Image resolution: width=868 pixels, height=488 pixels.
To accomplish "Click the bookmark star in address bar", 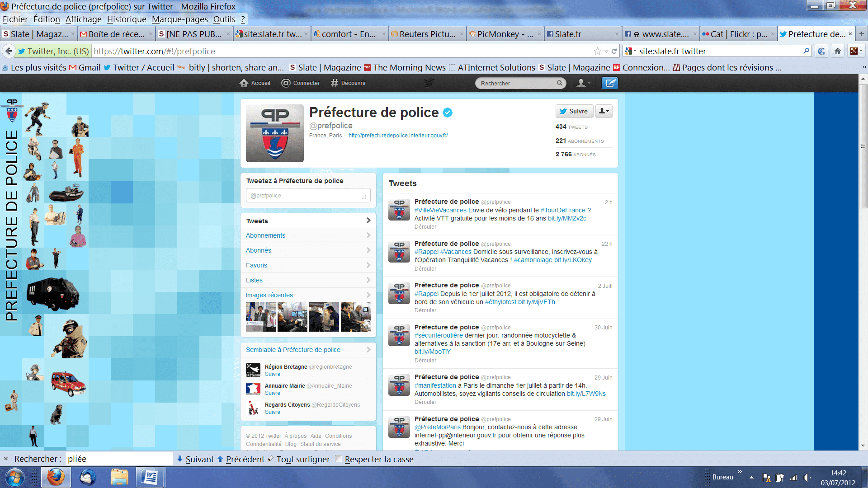I will 598,51.
